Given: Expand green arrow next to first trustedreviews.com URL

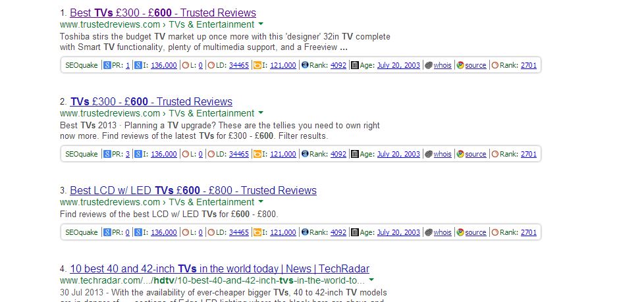Looking at the screenshot, I should pos(261,24).
